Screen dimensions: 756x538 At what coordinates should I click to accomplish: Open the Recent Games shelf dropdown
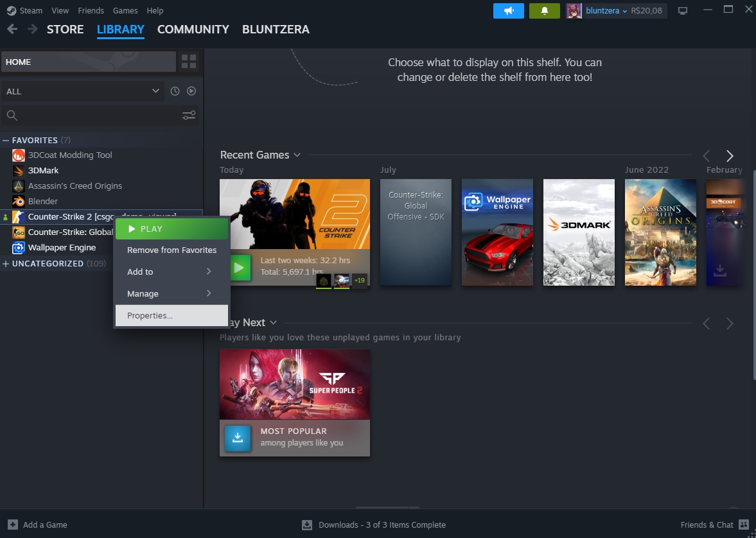click(x=297, y=155)
